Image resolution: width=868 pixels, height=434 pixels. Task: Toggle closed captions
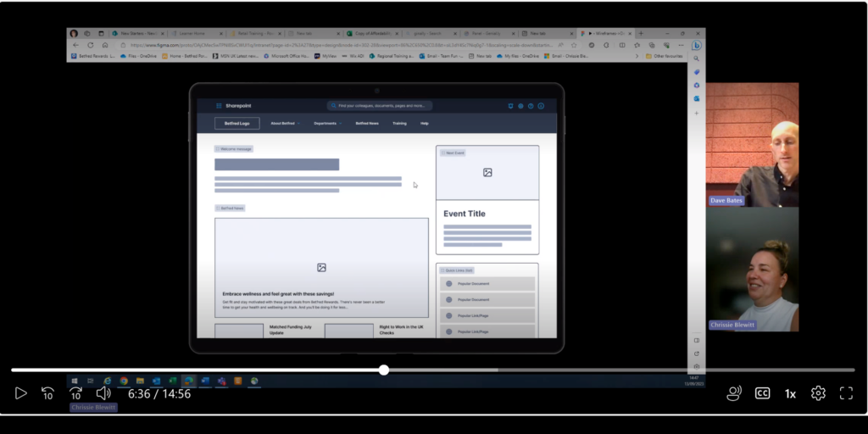point(762,393)
